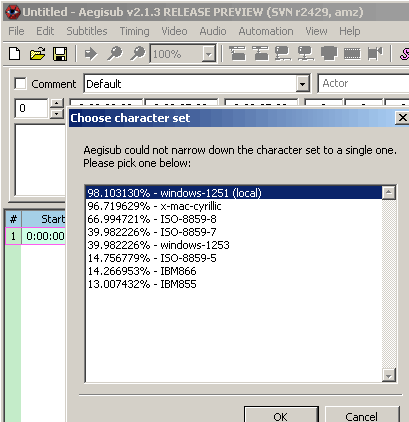Screen dimensions: 409x422
Task: Toggle the Comment checkbox
Action: tap(21, 83)
